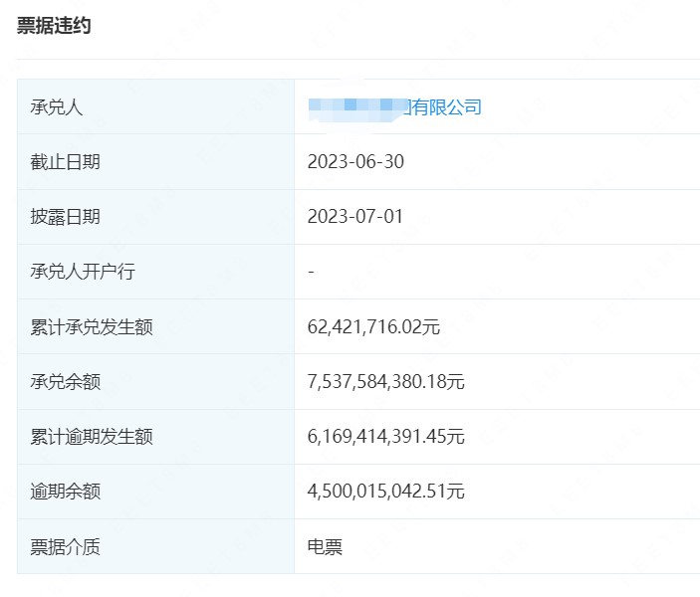Select the amount 7,537,584,380.18元
700x597 pixels.
[x=386, y=381]
